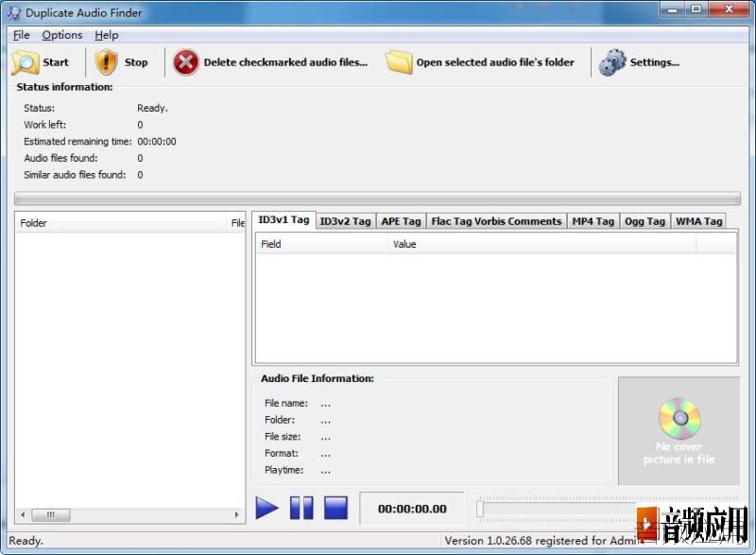Click the Audio File Information heading
756x555 pixels.
pos(318,378)
